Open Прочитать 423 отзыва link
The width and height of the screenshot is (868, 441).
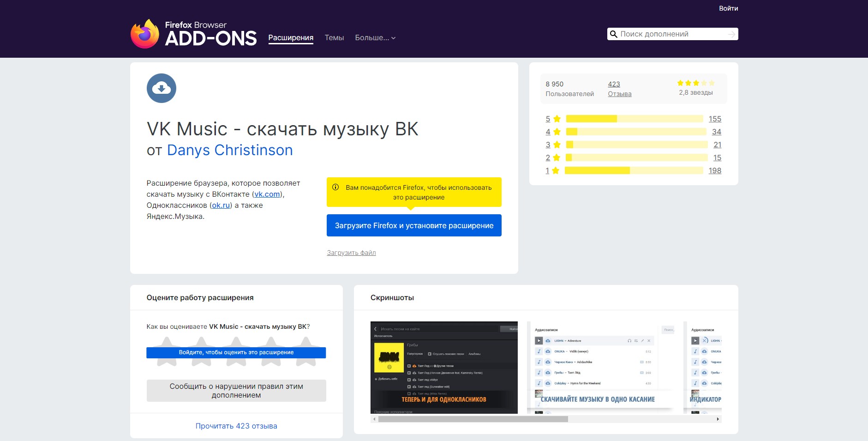[236, 426]
